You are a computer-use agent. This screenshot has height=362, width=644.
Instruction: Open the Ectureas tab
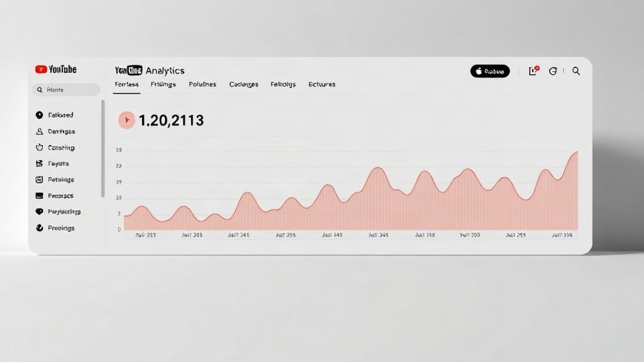click(322, 84)
